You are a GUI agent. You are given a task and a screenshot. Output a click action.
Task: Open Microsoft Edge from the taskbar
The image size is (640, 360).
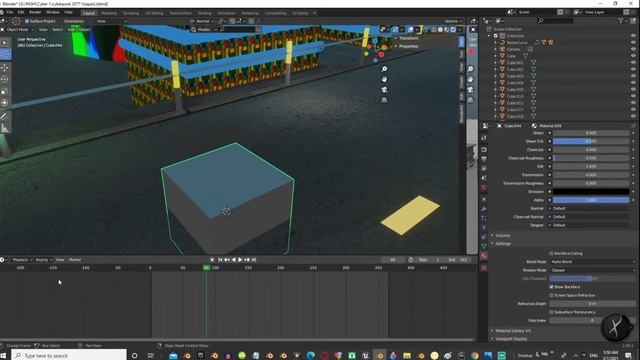[x=311, y=356]
